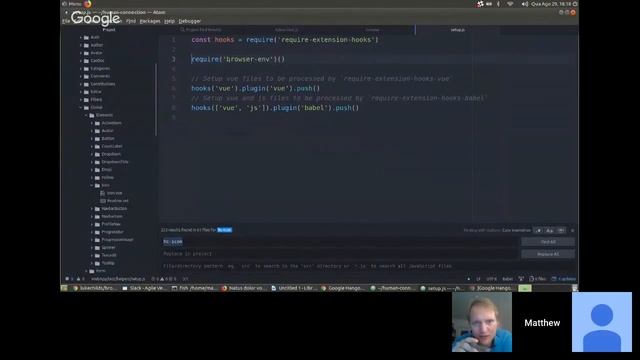This screenshot has width=640, height=360.
Task: Focus the Replace in project field
Action: pos(340,254)
